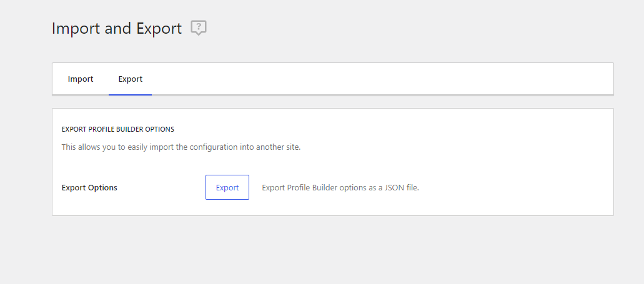Select the Export tab
This screenshot has width=644, height=284.
coord(130,79)
